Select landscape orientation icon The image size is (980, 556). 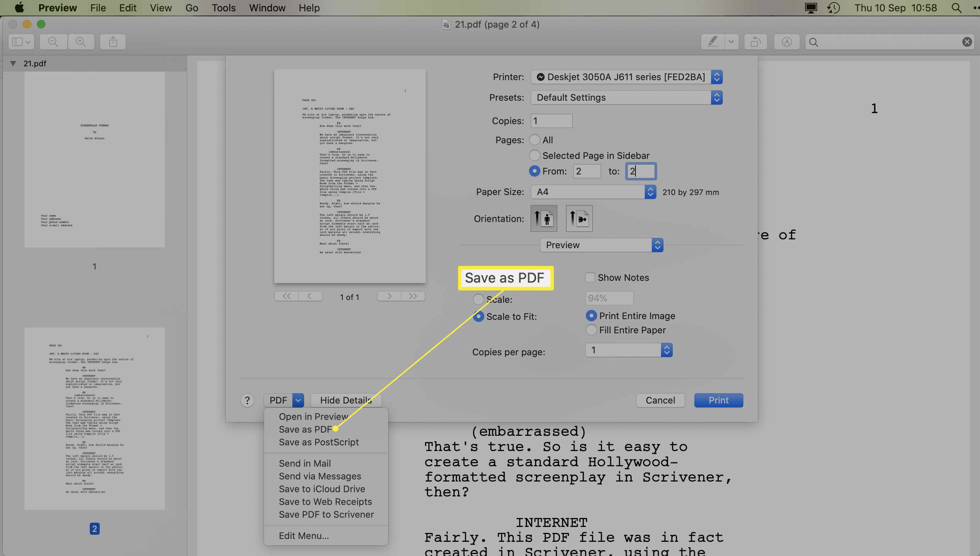point(579,218)
